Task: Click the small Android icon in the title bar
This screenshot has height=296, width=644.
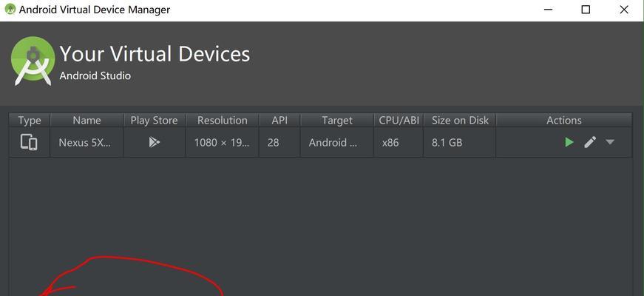Action: click(x=10, y=9)
